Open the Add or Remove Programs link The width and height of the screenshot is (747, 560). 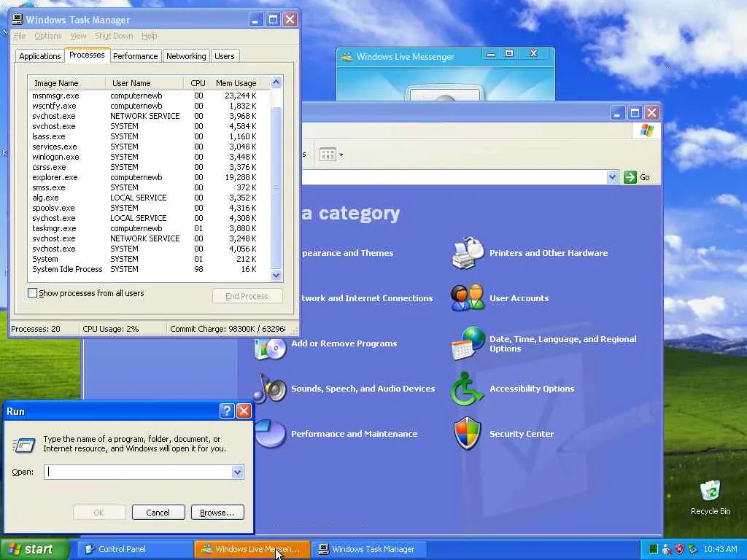pos(344,343)
